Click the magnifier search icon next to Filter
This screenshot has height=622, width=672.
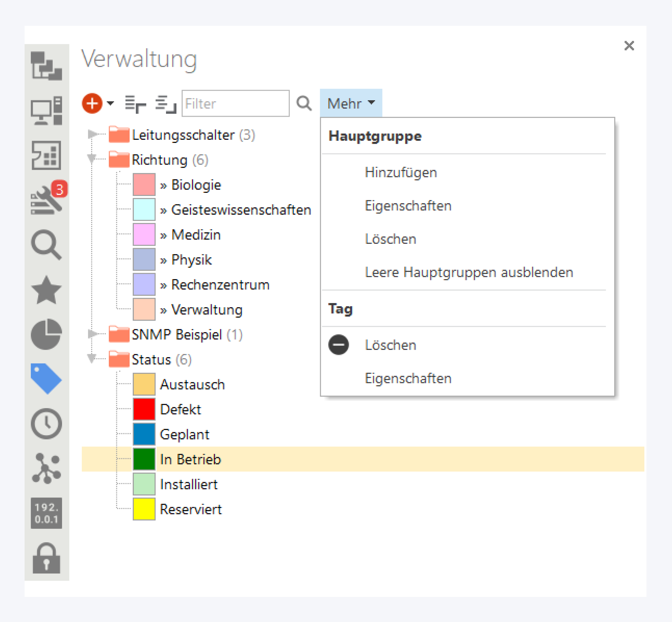point(304,103)
